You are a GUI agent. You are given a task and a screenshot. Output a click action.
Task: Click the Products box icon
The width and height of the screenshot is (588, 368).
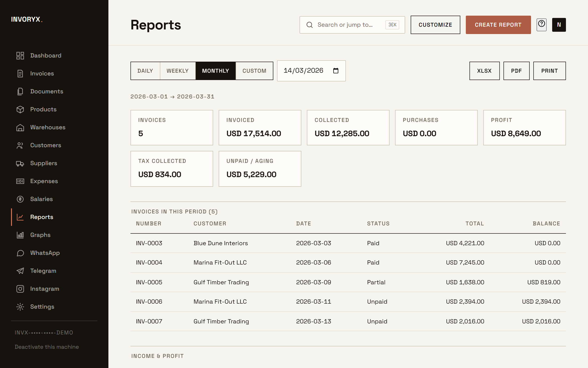(x=20, y=109)
